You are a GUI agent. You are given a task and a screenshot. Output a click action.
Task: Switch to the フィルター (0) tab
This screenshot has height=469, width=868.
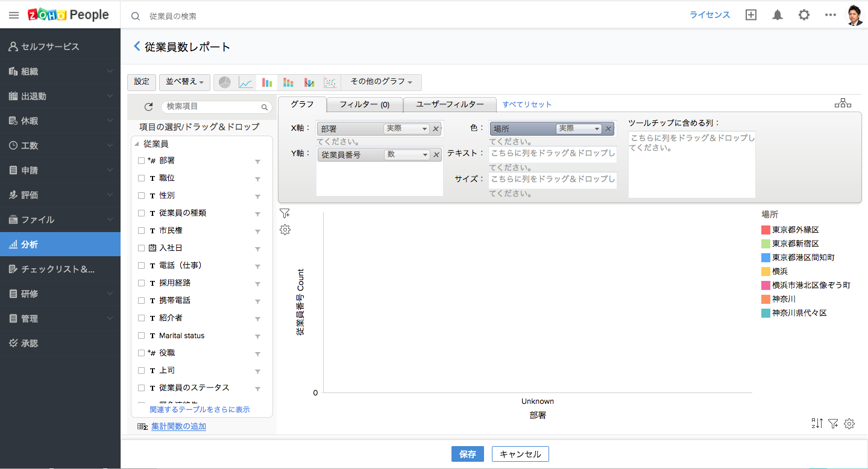point(364,104)
